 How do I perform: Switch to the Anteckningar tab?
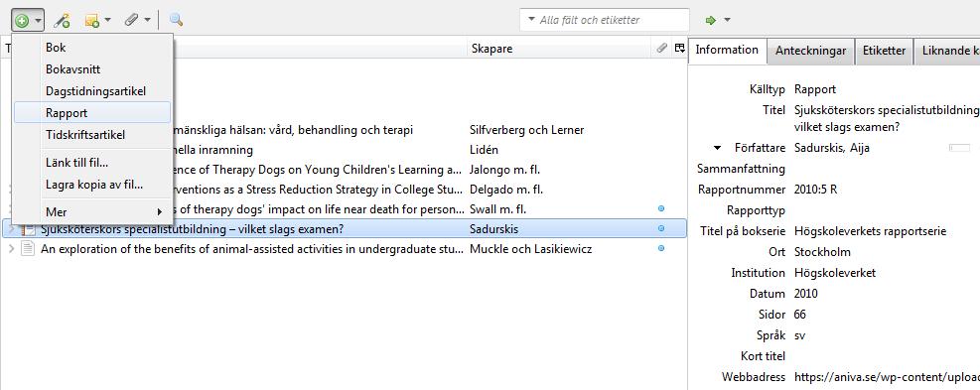[810, 51]
